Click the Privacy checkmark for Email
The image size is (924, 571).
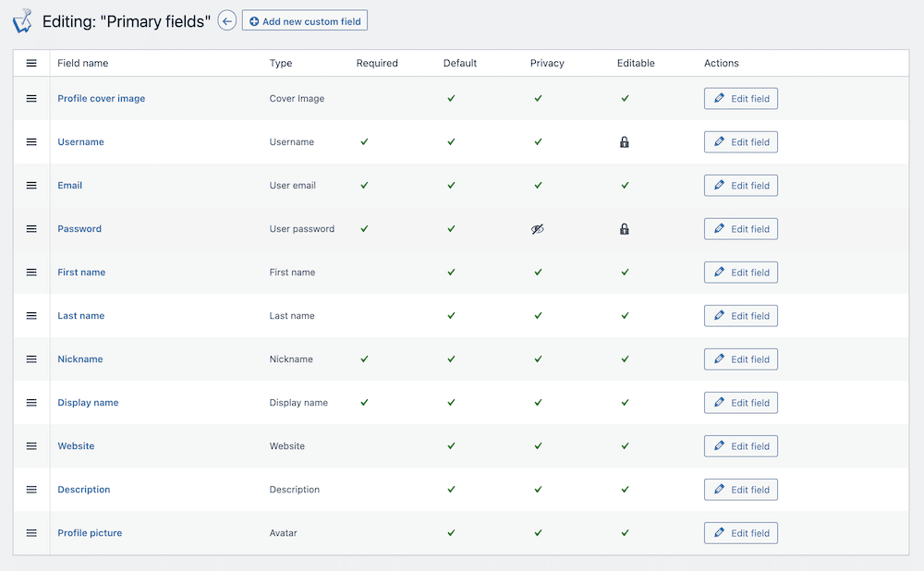[x=538, y=185]
